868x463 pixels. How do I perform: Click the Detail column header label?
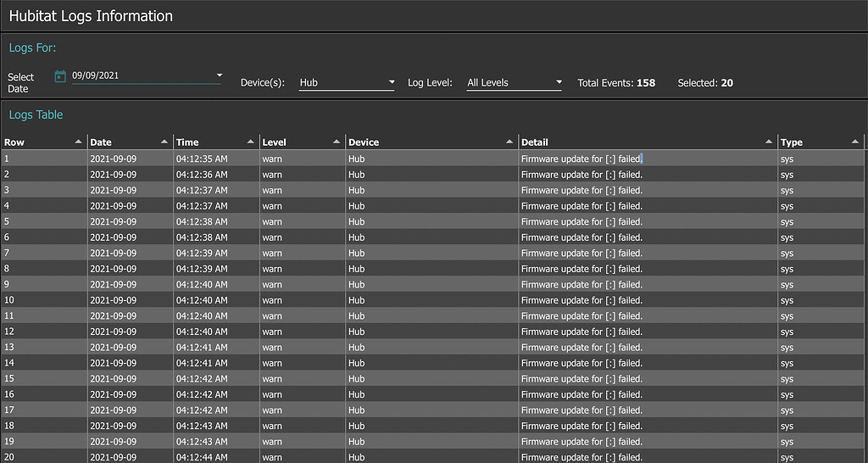(534, 142)
